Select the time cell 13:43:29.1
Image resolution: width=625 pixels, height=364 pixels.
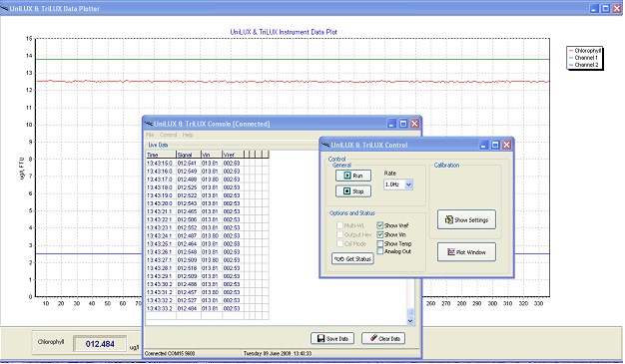(x=161, y=276)
